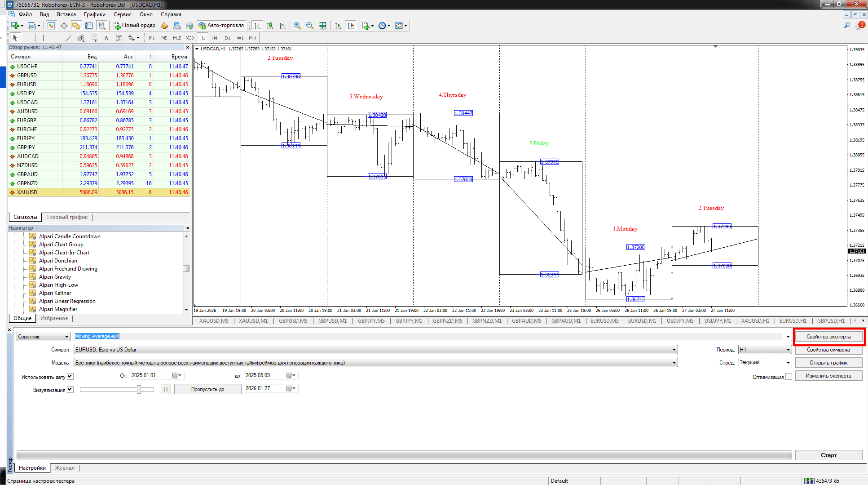Select the vertical line drawing tool
This screenshot has width=868, height=485.
[43, 38]
